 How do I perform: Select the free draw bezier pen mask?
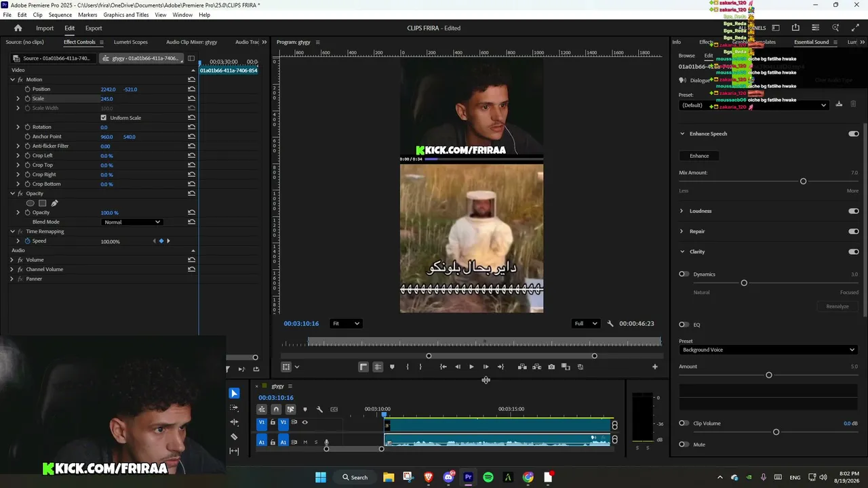(x=54, y=203)
